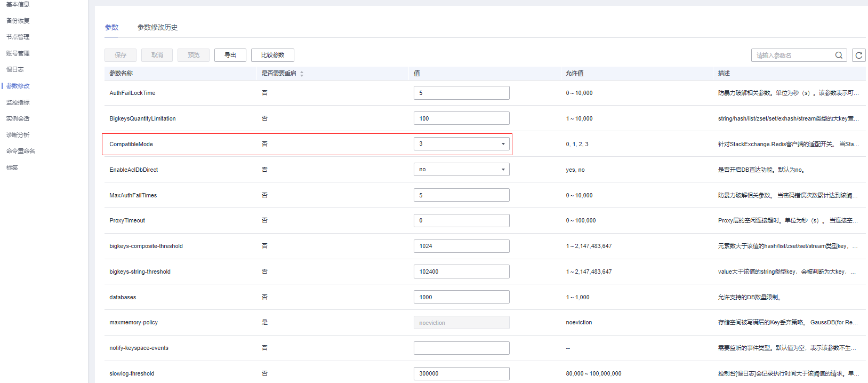Viewport: 868px width, 383px height.
Task: Click the 导出 button
Action: 230,55
